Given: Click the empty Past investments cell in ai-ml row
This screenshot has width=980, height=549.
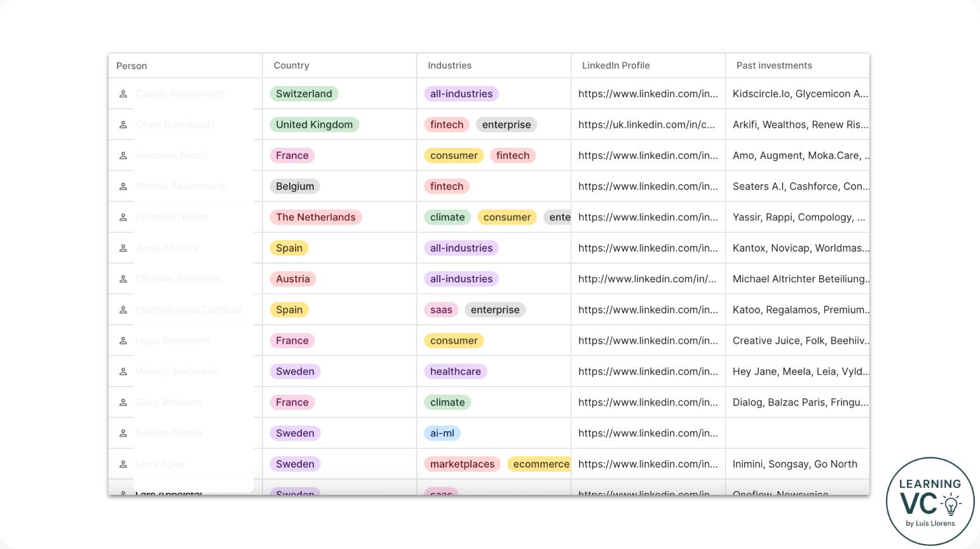Looking at the screenshot, I should [798, 433].
